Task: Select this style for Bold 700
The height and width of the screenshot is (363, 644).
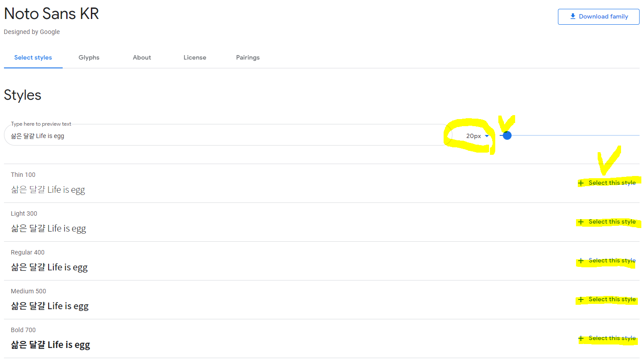Action: [x=607, y=338]
